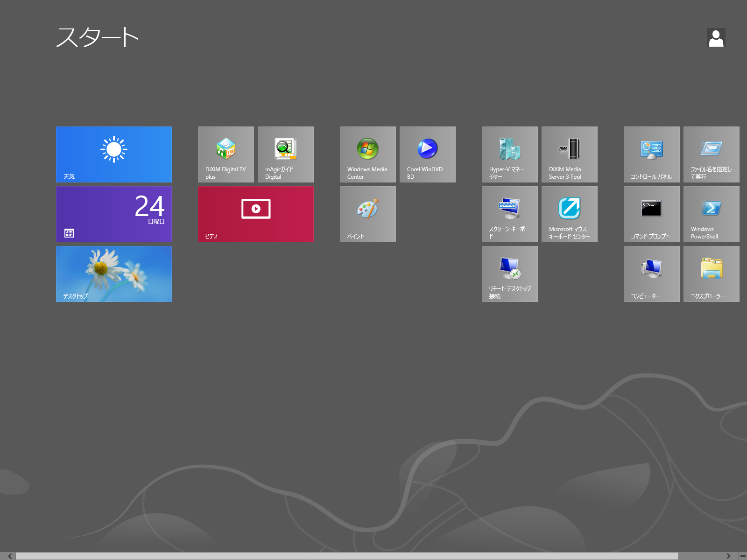Open Control Panel (コントロール パネル)

(x=651, y=154)
